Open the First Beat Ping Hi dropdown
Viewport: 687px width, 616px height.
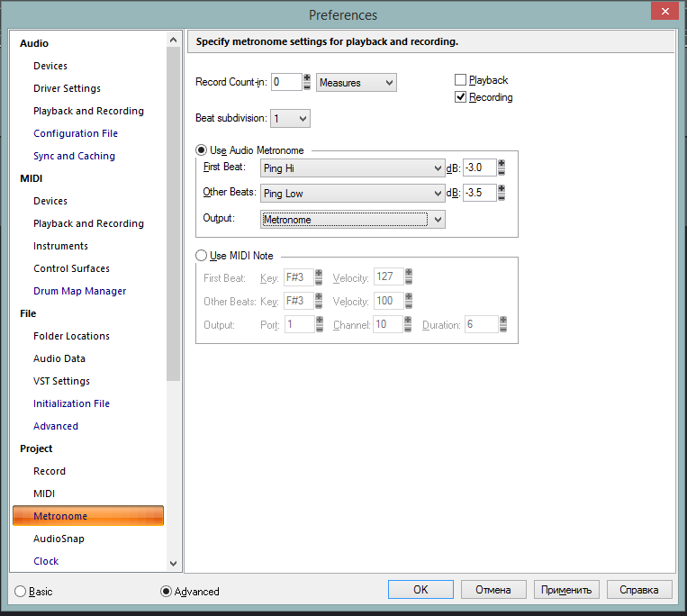(x=352, y=168)
